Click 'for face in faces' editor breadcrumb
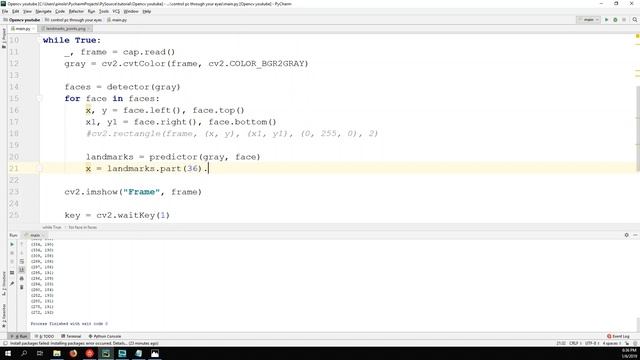Image resolution: width=640 pixels, height=360 pixels. click(82, 227)
